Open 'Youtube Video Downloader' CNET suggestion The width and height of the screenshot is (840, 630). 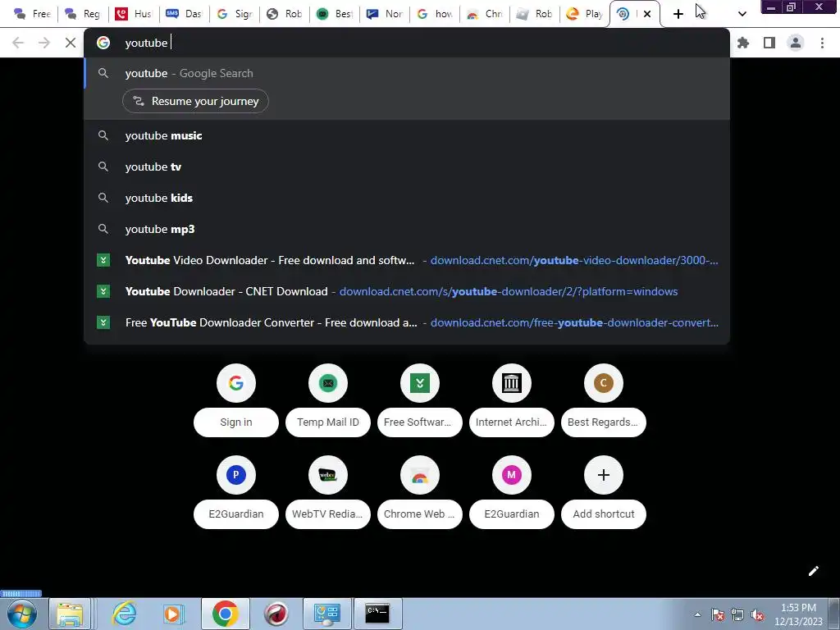[407, 260]
